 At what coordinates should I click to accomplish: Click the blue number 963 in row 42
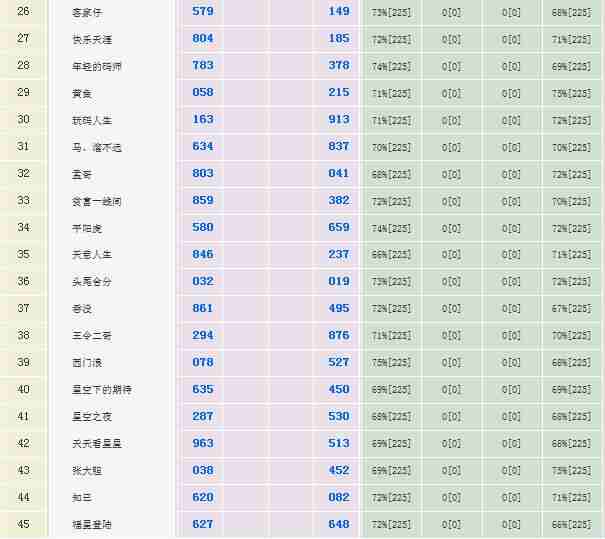tap(203, 443)
